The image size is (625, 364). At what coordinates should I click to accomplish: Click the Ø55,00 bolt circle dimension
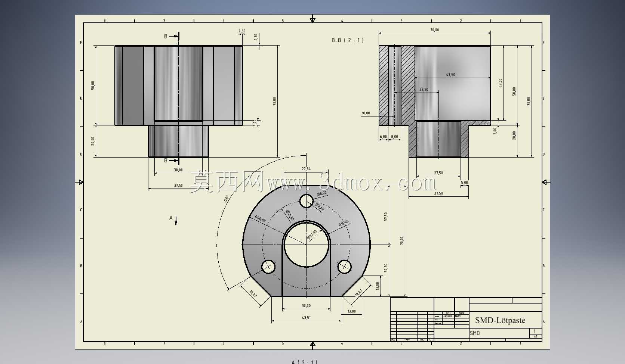290,215
